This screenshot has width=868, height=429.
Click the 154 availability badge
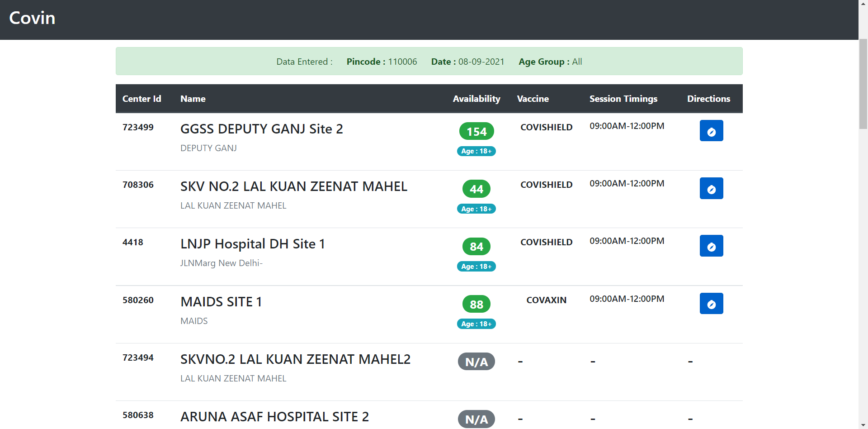tap(476, 131)
